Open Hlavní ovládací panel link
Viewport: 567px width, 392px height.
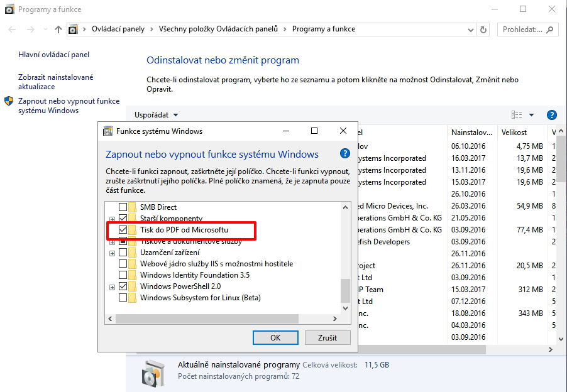click(53, 55)
